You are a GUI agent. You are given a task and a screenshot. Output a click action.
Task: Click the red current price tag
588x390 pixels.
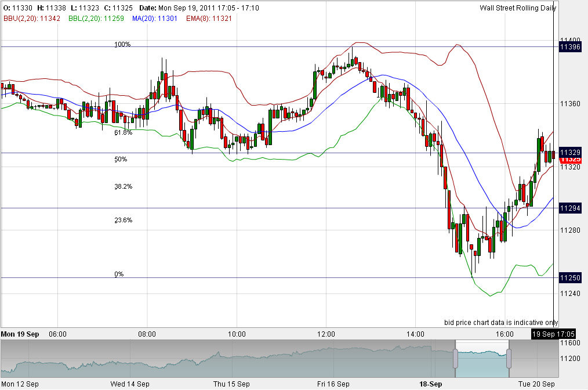click(570, 160)
